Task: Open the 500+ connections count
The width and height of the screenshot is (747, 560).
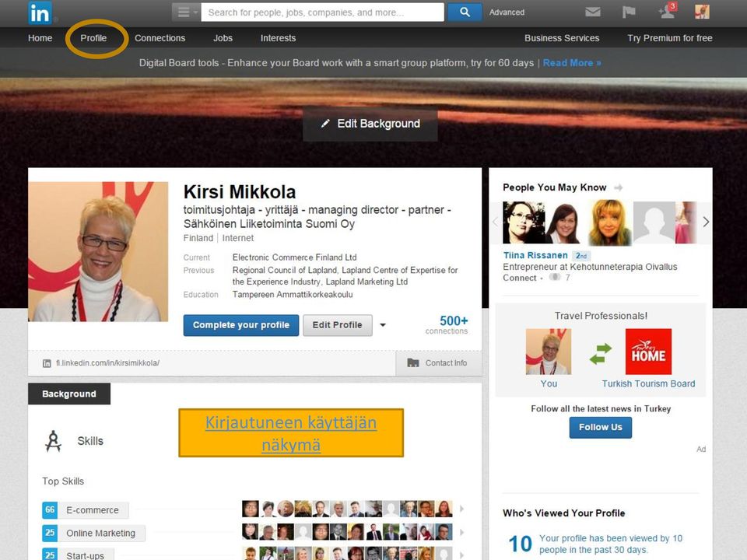Action: (447, 325)
